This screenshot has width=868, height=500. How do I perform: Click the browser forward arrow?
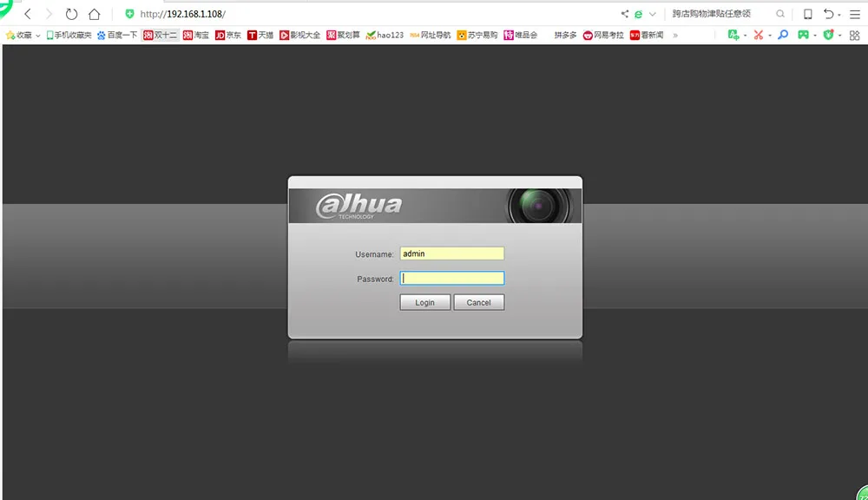tap(49, 14)
